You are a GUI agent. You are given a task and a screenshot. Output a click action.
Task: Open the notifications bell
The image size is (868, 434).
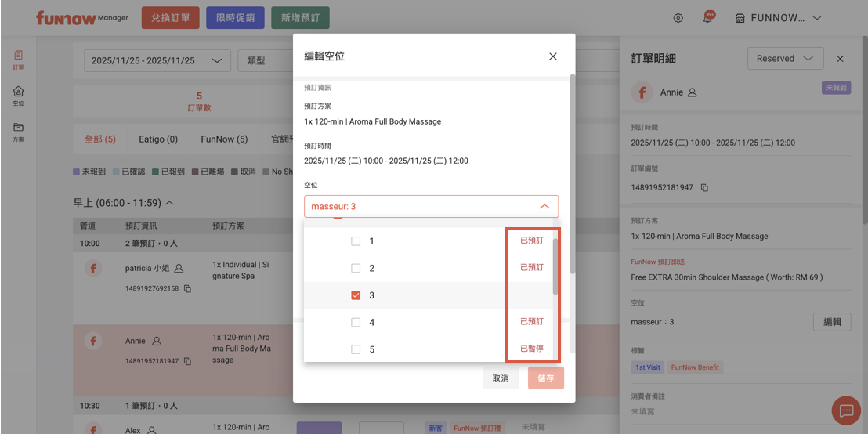click(x=707, y=18)
